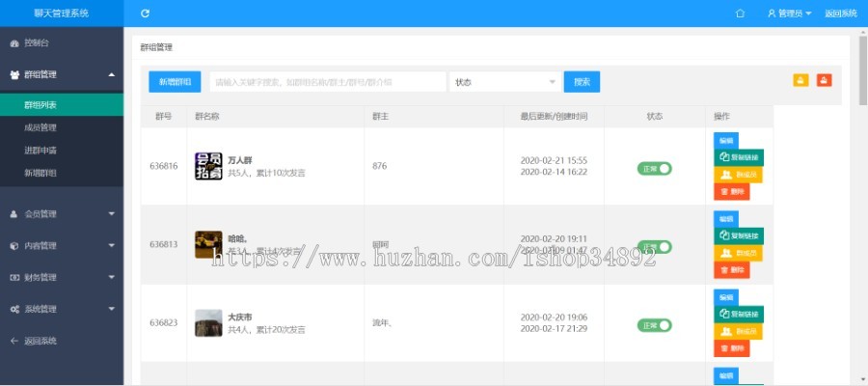
Task: Click the 财务管理 money icon in sidebar
Action: (x=14, y=277)
